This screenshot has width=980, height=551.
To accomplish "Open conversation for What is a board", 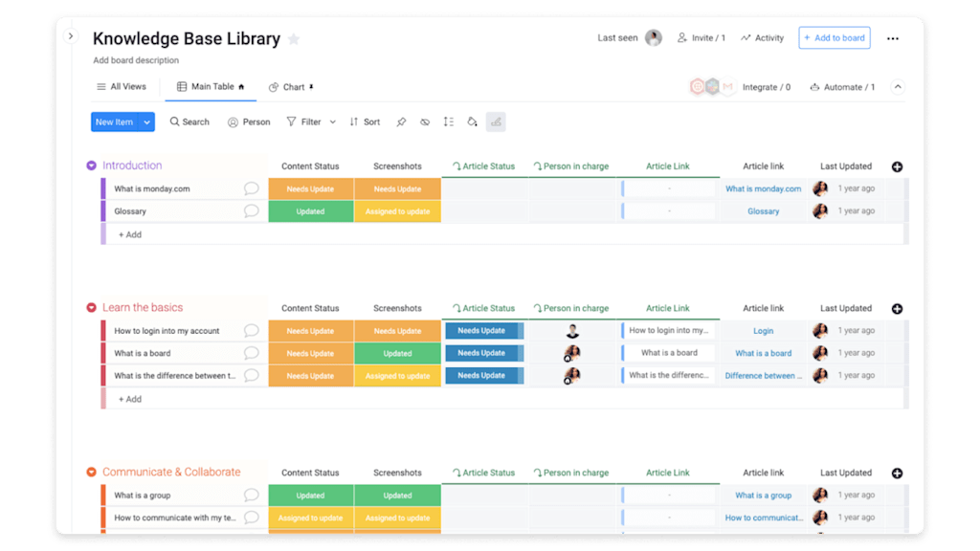I will [x=252, y=353].
